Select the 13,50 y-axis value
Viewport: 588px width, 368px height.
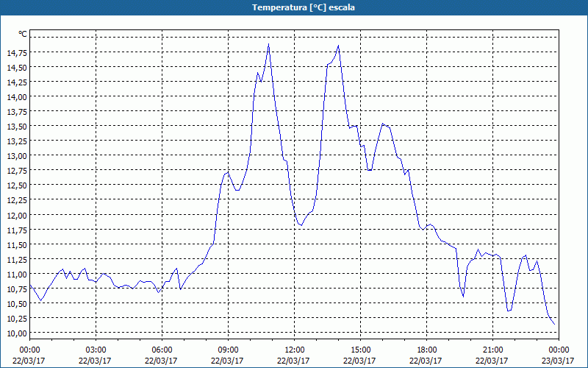click(17, 126)
